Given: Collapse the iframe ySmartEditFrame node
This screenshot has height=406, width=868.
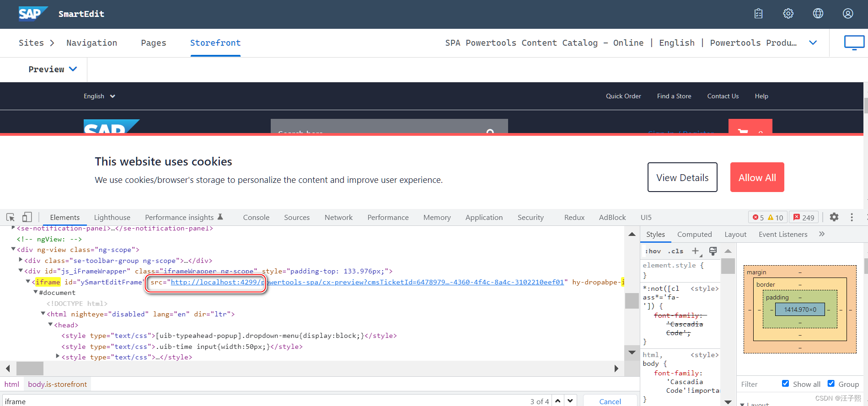Looking at the screenshot, I should coord(28,282).
